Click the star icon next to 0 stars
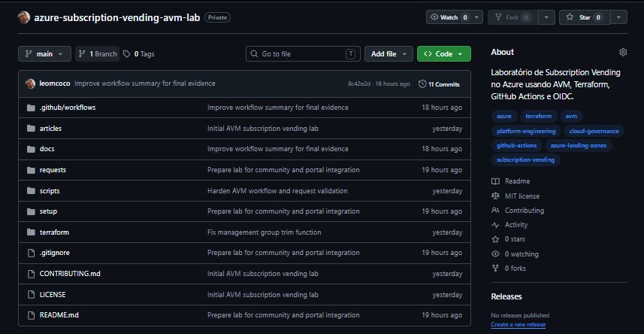Screen dimensions: 644x334 click(495, 239)
